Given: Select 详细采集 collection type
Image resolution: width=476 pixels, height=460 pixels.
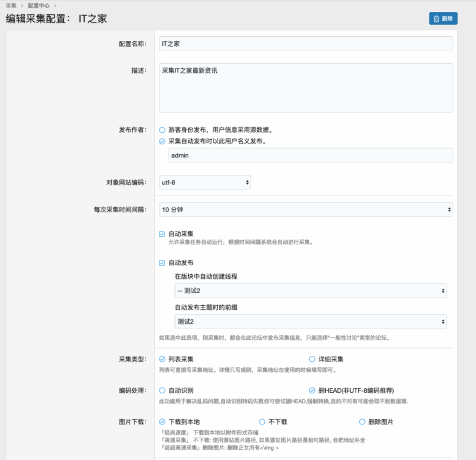Looking at the screenshot, I should coord(312,359).
